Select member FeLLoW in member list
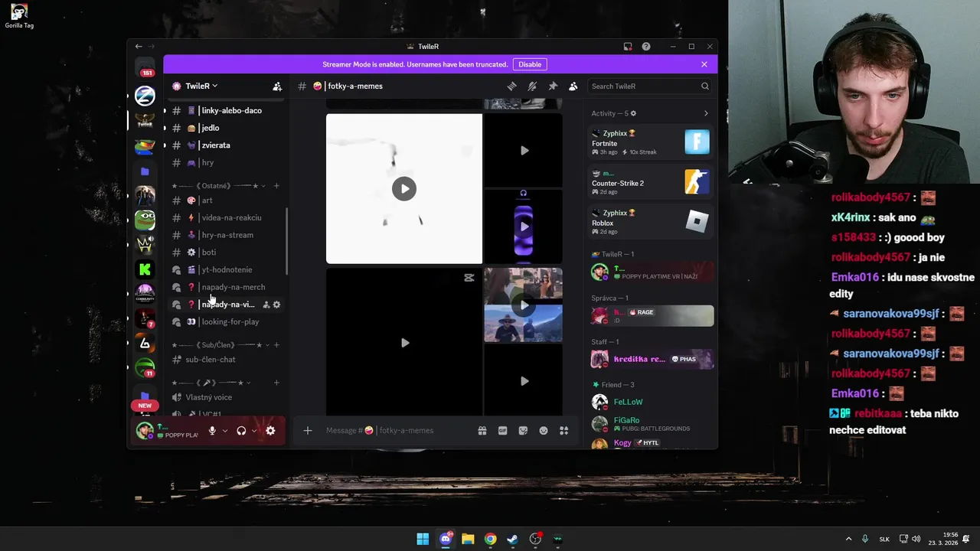The height and width of the screenshot is (551, 980). coord(650,402)
